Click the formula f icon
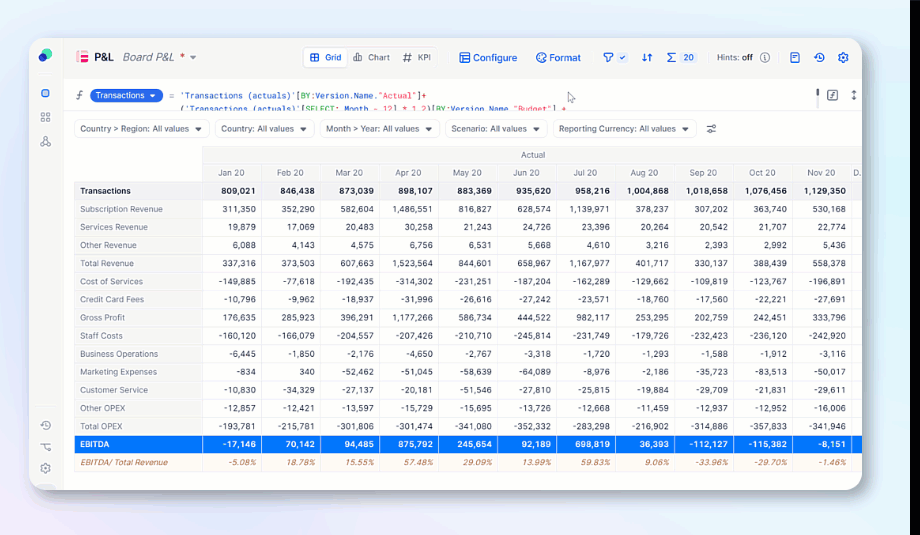 coord(79,95)
